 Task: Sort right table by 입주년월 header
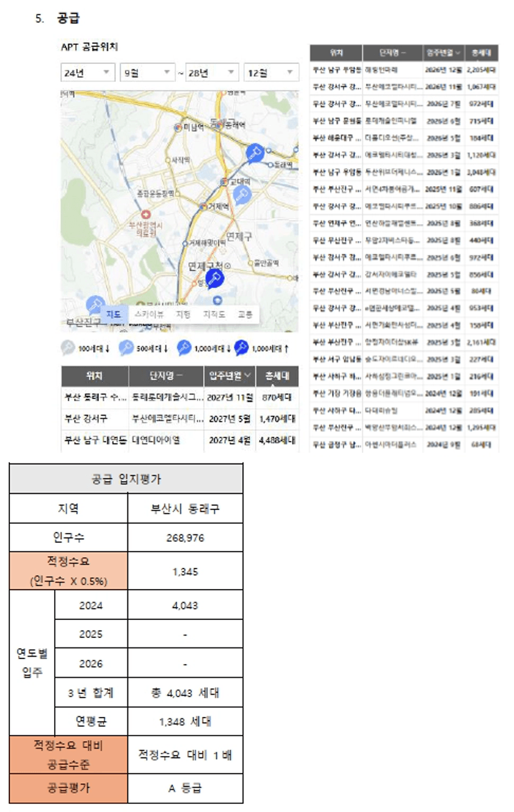(x=444, y=53)
